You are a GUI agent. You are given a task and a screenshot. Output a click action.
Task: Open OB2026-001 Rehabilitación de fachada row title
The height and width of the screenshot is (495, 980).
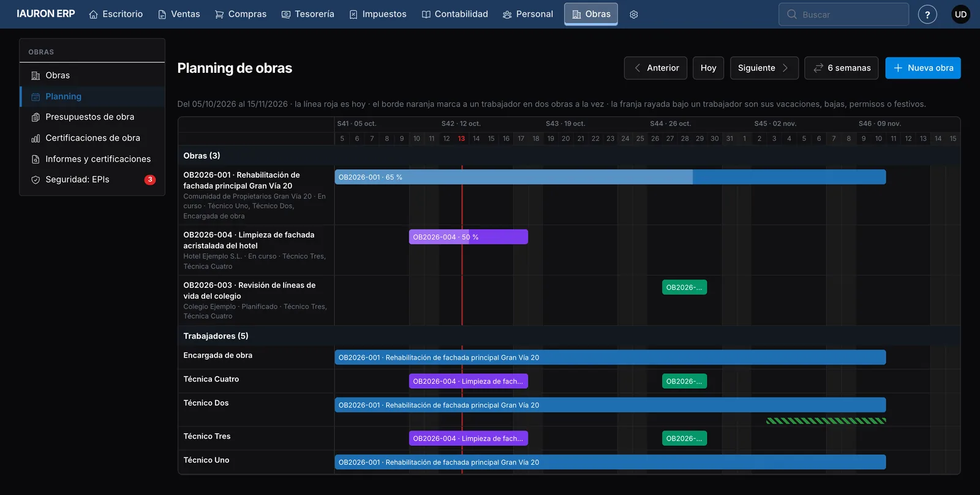[241, 180]
